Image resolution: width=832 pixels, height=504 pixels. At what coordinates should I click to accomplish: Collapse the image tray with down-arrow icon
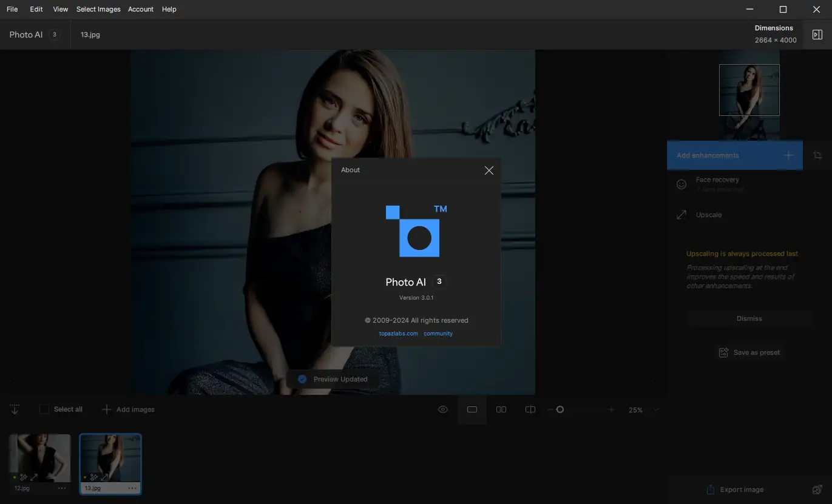coord(15,410)
